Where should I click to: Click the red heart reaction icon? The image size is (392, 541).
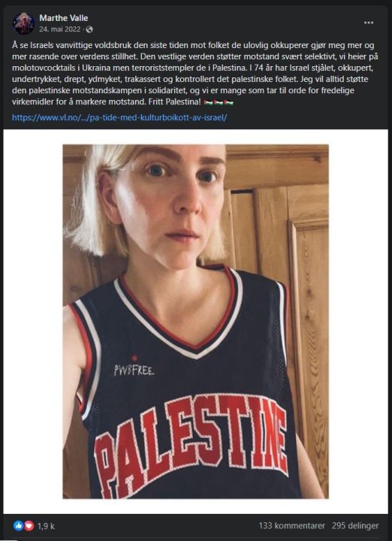pyautogui.click(x=29, y=525)
